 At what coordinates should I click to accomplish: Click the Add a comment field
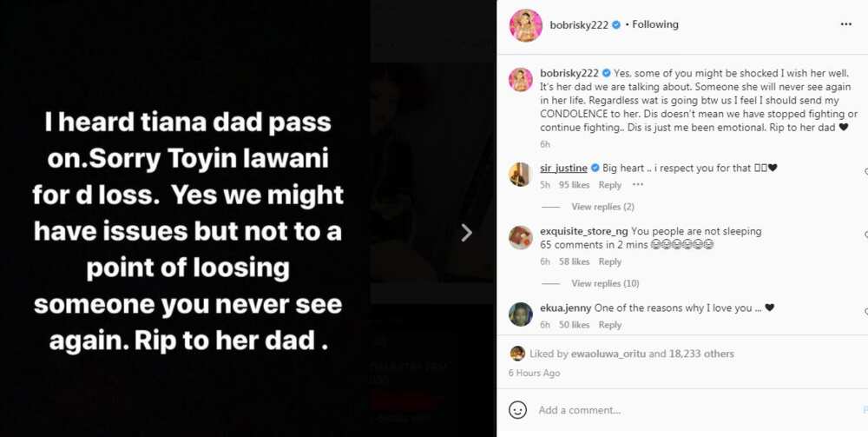click(x=698, y=410)
